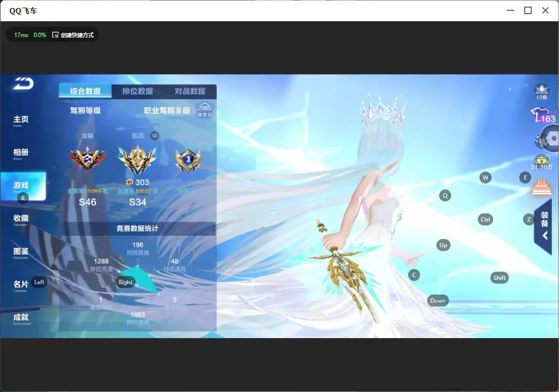This screenshot has height=392, width=559.
Task: Open the 收藏 Collection sidebar item
Action: pos(21,219)
